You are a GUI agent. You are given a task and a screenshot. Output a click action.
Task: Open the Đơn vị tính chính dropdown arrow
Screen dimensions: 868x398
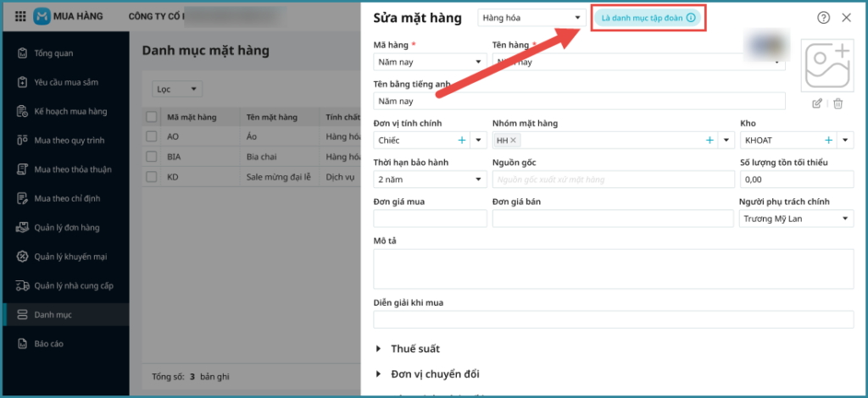pos(479,141)
